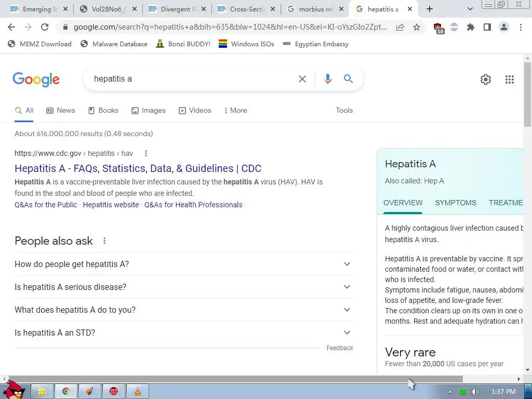Click the address bar URL
The image size is (532, 399).
[230, 27]
